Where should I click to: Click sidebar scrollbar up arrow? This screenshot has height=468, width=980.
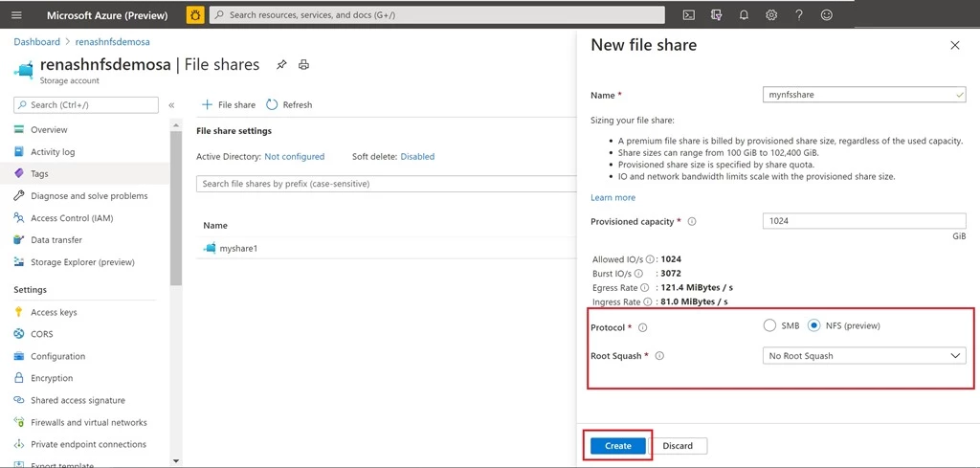click(x=176, y=125)
